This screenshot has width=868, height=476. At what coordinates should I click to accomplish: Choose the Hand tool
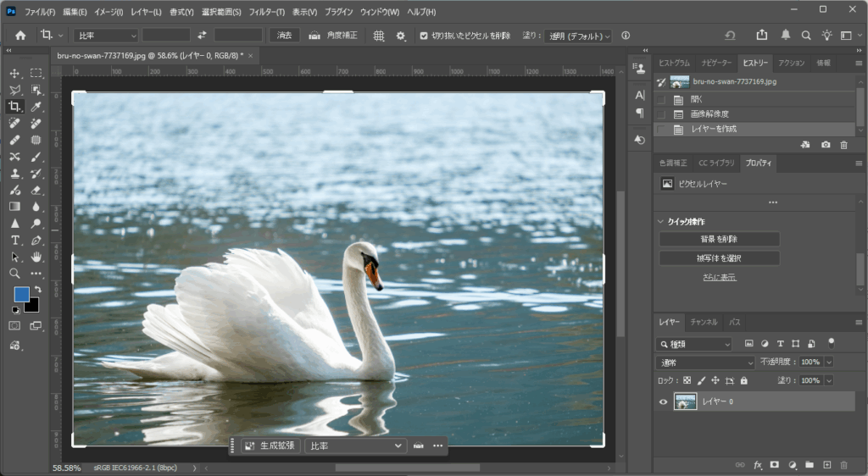point(36,257)
